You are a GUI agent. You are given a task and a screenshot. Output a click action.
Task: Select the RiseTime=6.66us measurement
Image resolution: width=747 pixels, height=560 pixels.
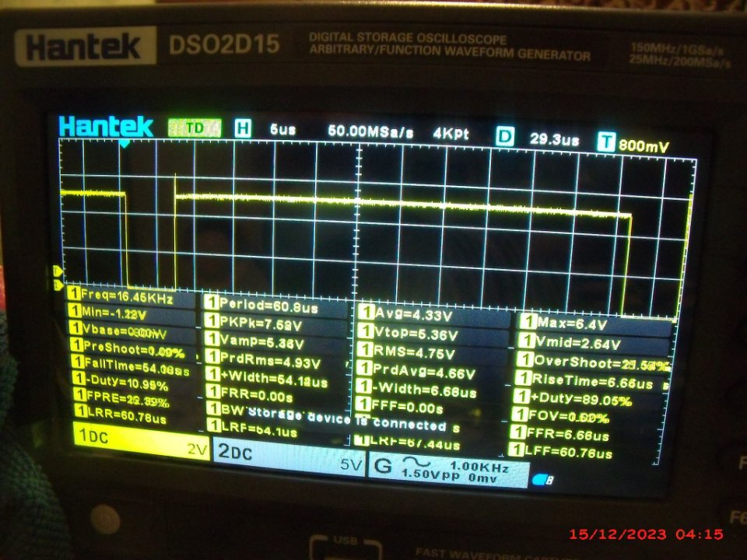pos(584,380)
